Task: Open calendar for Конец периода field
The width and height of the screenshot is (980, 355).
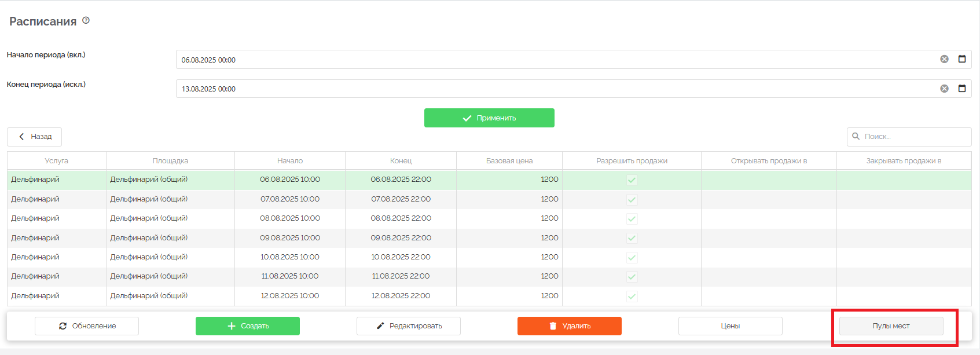Action: [x=962, y=89]
